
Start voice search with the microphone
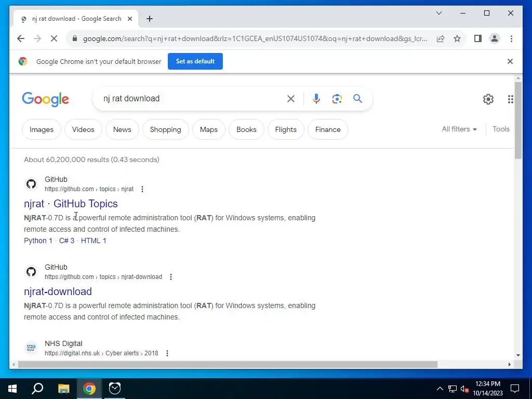point(316,99)
